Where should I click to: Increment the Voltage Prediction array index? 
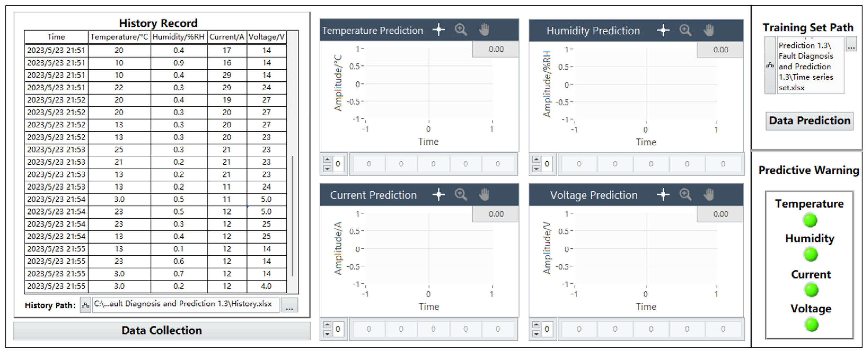(536, 325)
